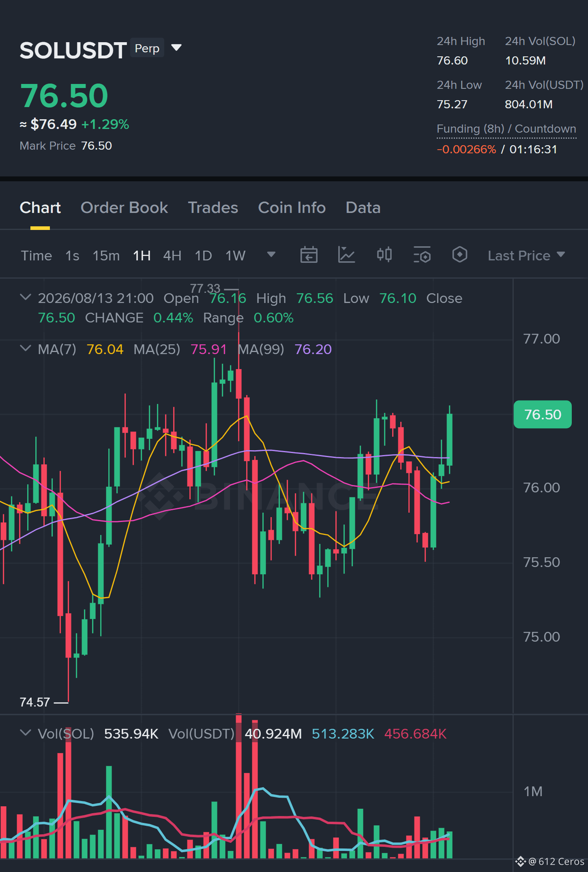The image size is (588, 872).
Task: Open the calendar date jump icon
Action: coord(309,255)
